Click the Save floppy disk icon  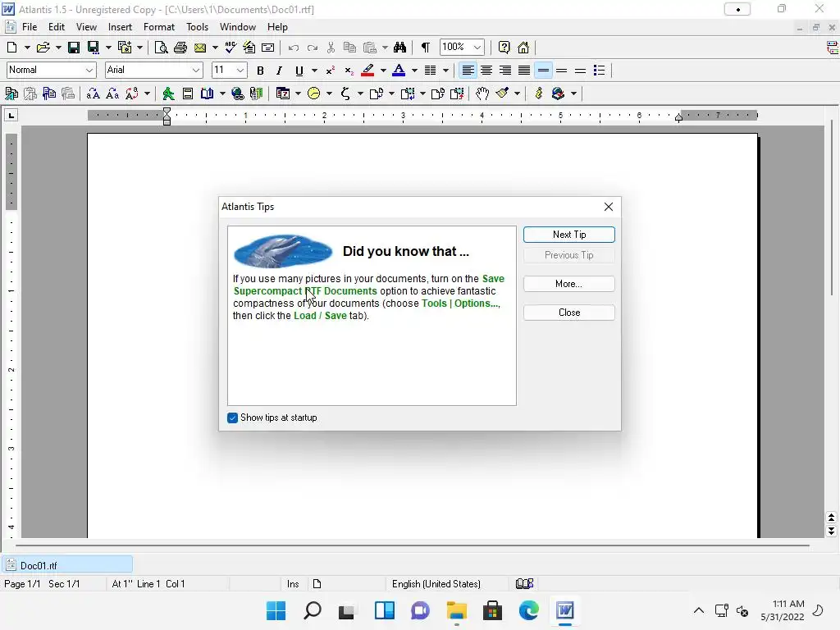73,48
